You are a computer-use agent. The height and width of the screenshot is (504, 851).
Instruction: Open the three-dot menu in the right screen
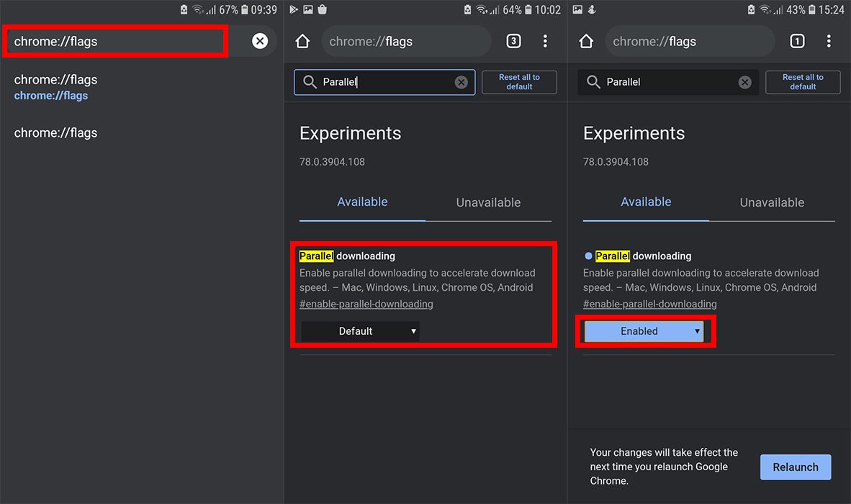(828, 41)
